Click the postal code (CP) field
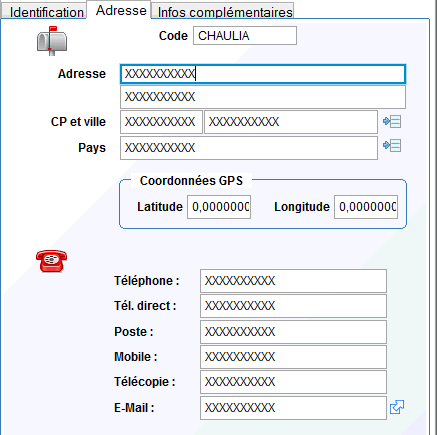This screenshot has width=437, height=435. 161,122
